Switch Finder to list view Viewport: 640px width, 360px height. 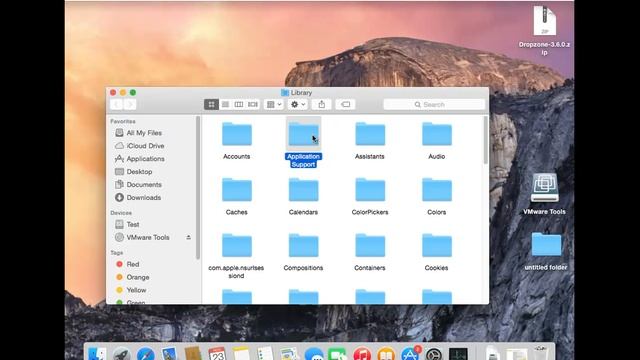[x=225, y=104]
